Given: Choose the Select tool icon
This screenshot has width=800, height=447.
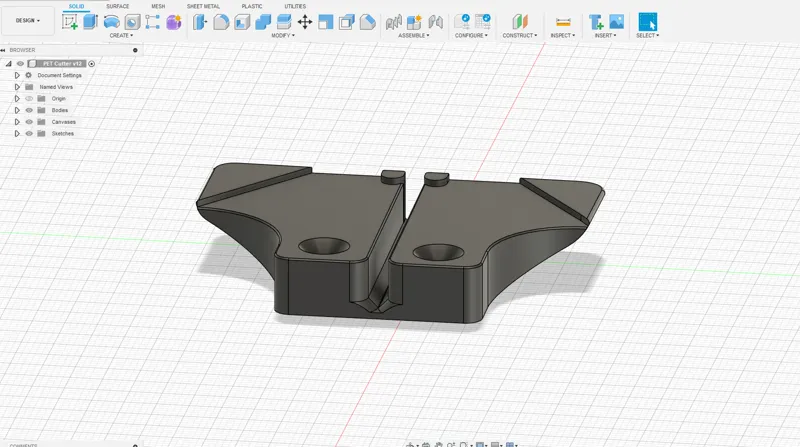Looking at the screenshot, I should point(647,22).
